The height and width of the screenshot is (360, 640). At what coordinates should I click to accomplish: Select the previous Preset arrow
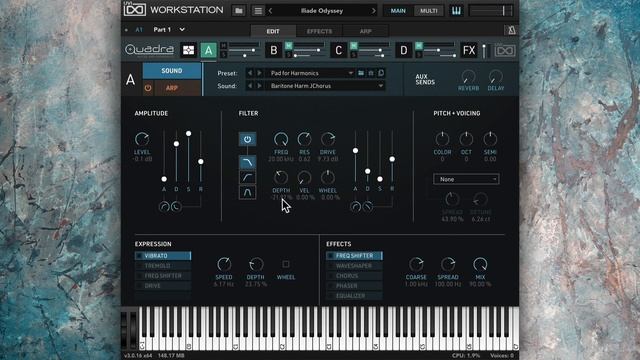(x=250, y=73)
